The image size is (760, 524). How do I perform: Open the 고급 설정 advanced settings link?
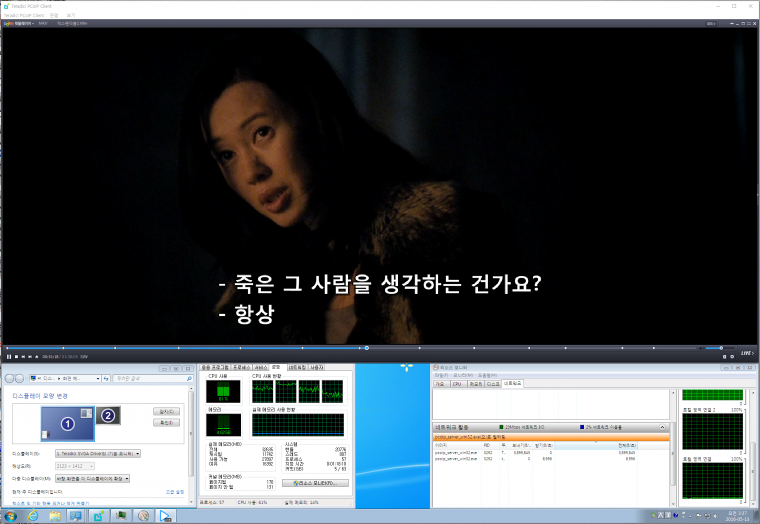[174, 492]
